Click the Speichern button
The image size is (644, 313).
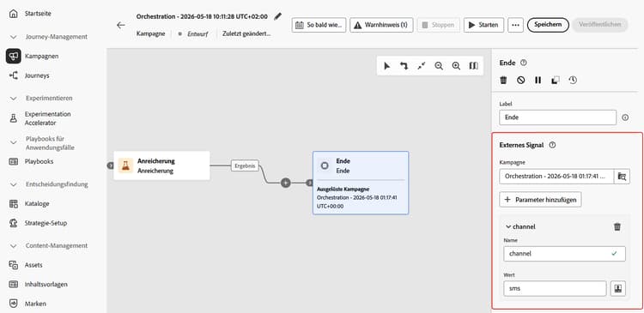(x=548, y=25)
